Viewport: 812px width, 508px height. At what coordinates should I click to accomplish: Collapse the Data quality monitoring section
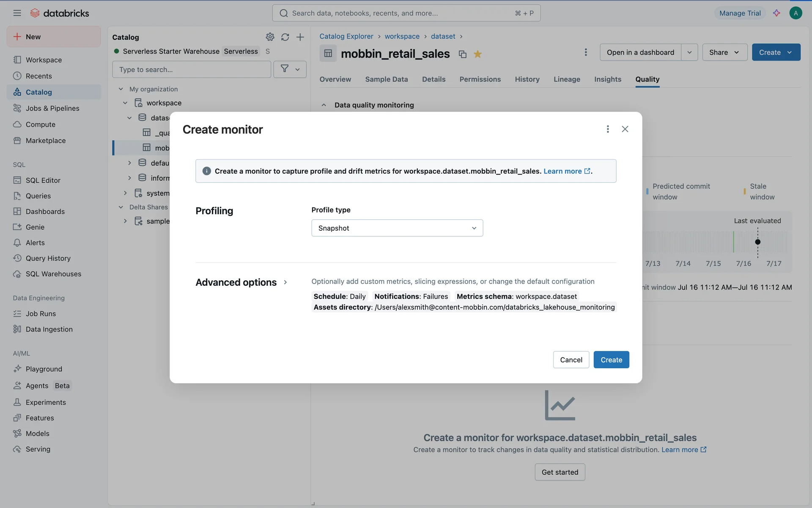click(x=324, y=105)
